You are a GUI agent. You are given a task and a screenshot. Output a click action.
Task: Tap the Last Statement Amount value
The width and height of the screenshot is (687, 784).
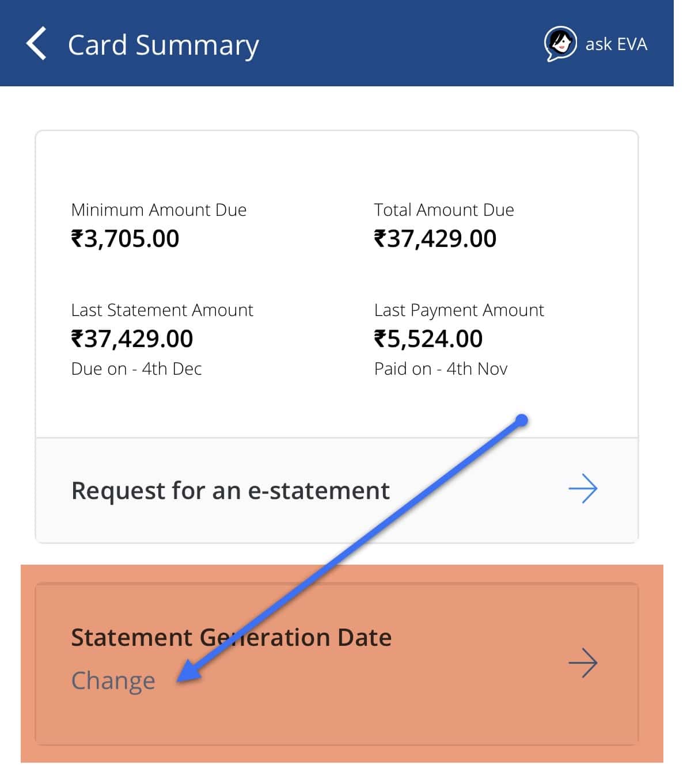click(132, 338)
